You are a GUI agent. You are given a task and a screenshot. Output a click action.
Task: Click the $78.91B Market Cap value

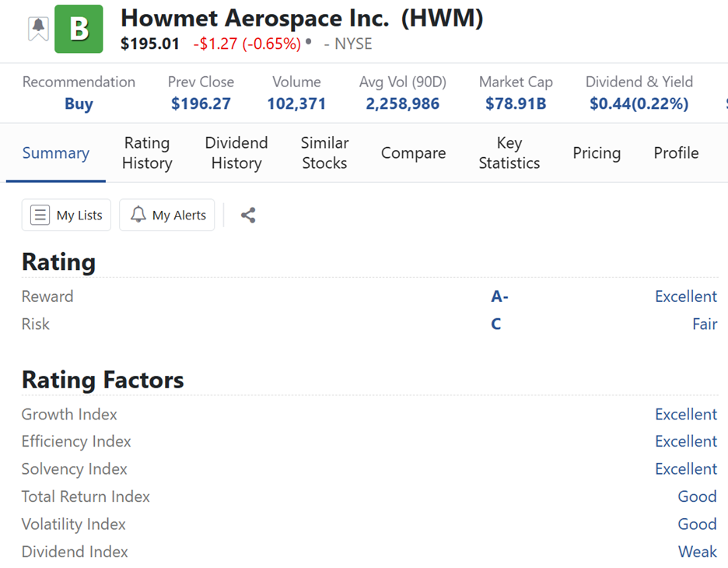(515, 104)
